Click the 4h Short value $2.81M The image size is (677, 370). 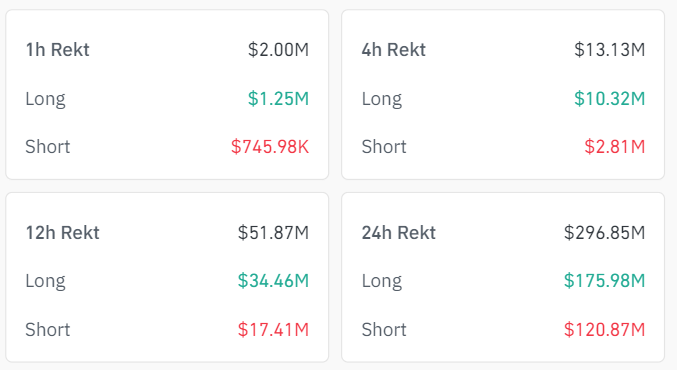click(x=615, y=147)
